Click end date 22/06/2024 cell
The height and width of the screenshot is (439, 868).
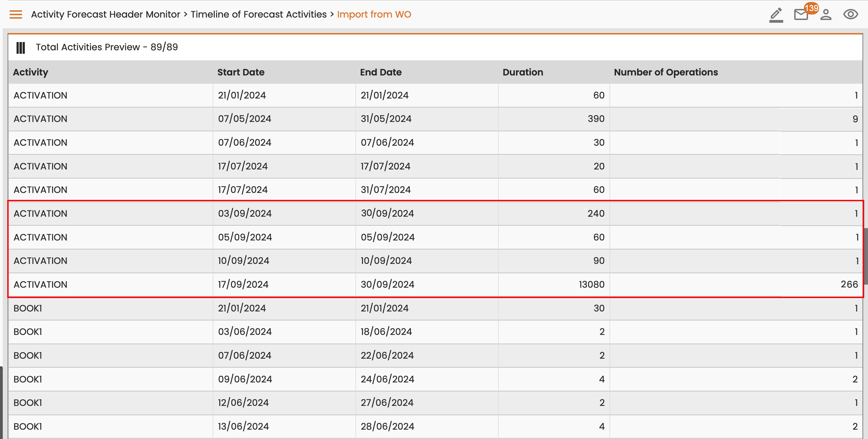click(x=427, y=356)
